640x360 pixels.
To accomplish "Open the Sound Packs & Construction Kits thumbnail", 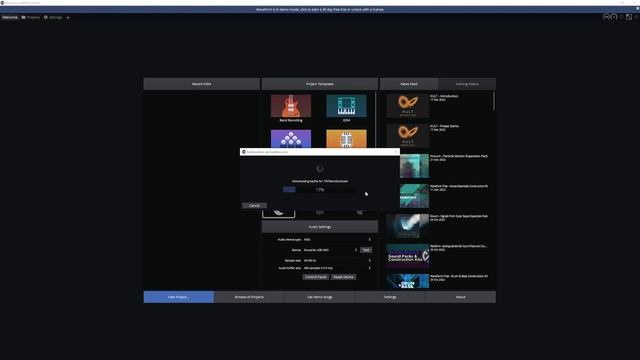I will pyautogui.click(x=407, y=256).
